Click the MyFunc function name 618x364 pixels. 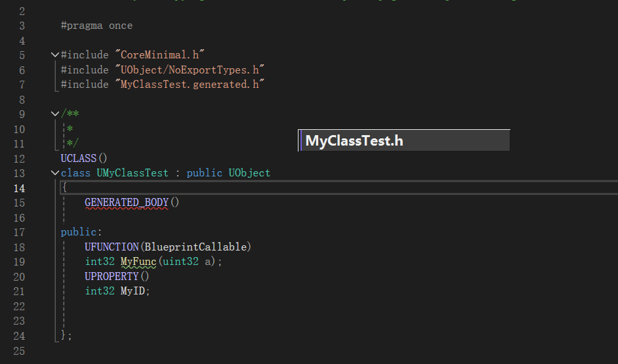pos(138,262)
